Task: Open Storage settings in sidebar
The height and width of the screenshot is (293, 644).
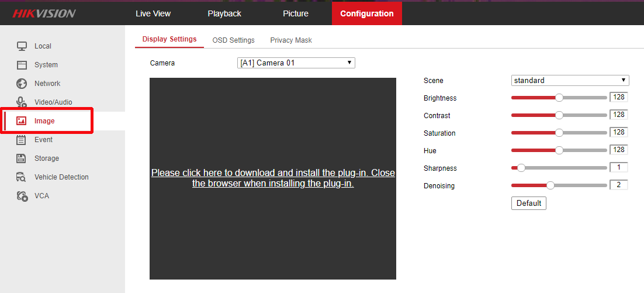Action: (x=46, y=158)
